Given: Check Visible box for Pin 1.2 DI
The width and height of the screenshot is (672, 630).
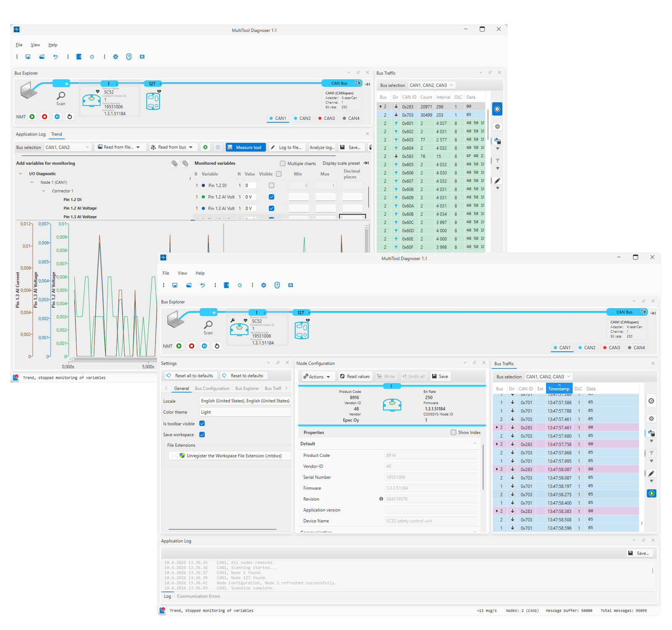Looking at the screenshot, I should coord(271,185).
